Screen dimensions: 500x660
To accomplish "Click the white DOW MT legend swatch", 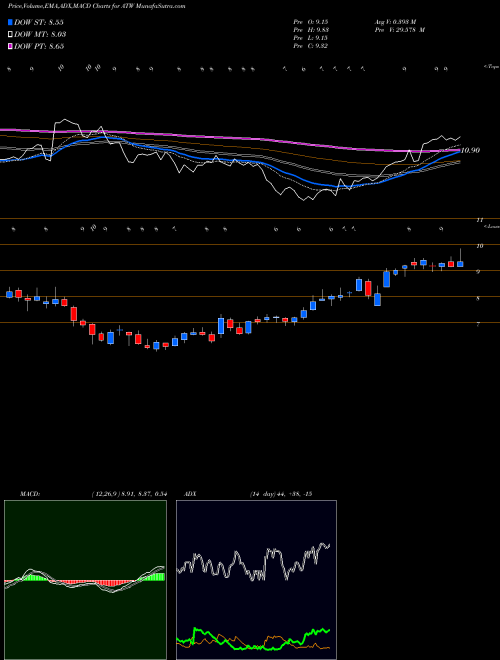I will click(10, 35).
